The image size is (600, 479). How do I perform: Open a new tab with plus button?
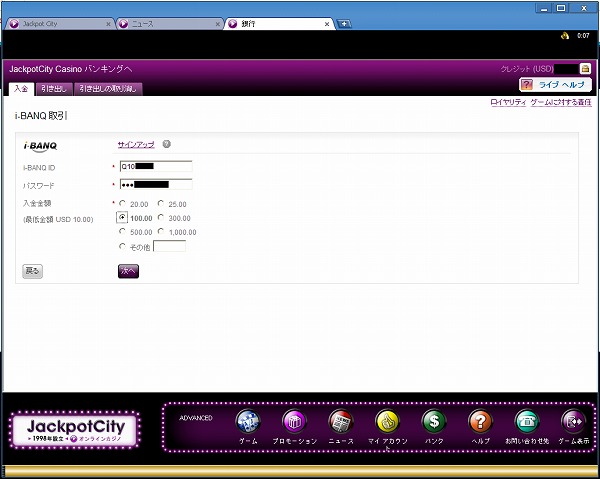[x=344, y=24]
